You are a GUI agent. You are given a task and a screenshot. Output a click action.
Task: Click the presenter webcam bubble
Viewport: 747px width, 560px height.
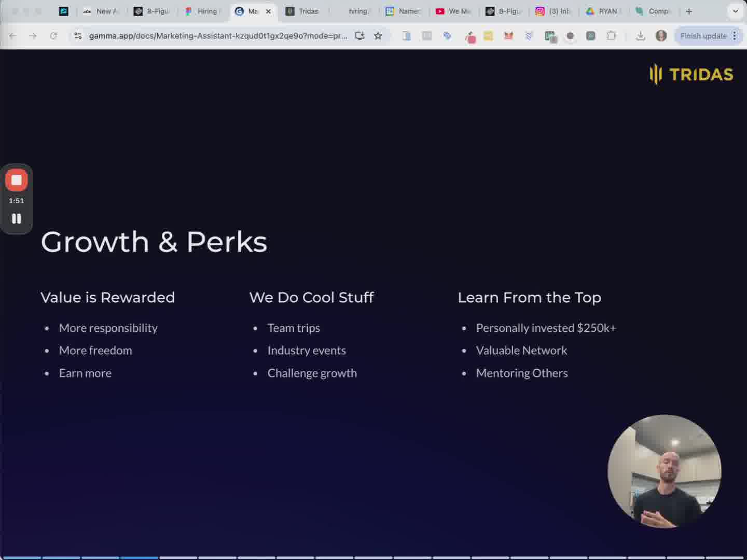[665, 471]
